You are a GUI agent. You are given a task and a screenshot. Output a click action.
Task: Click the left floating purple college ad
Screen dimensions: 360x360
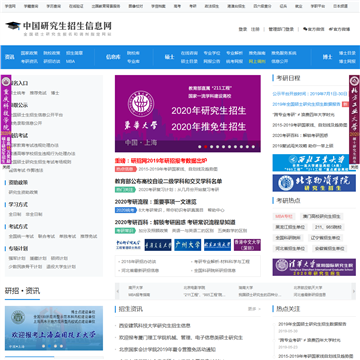(x=6, y=120)
